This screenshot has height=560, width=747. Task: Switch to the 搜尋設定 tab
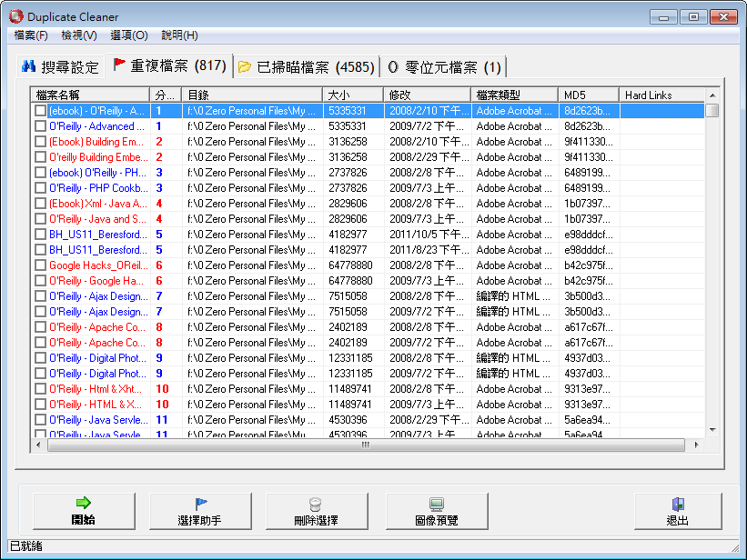[x=60, y=66]
